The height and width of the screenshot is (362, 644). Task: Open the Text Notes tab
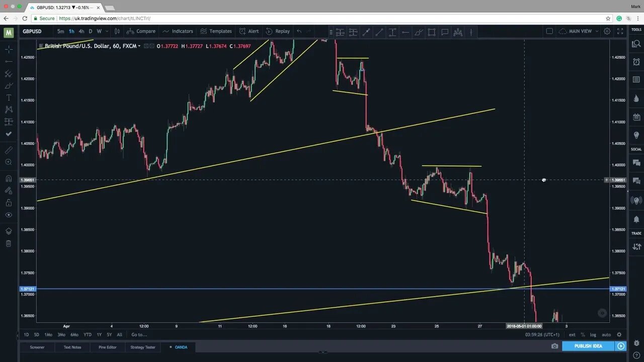tap(72, 347)
